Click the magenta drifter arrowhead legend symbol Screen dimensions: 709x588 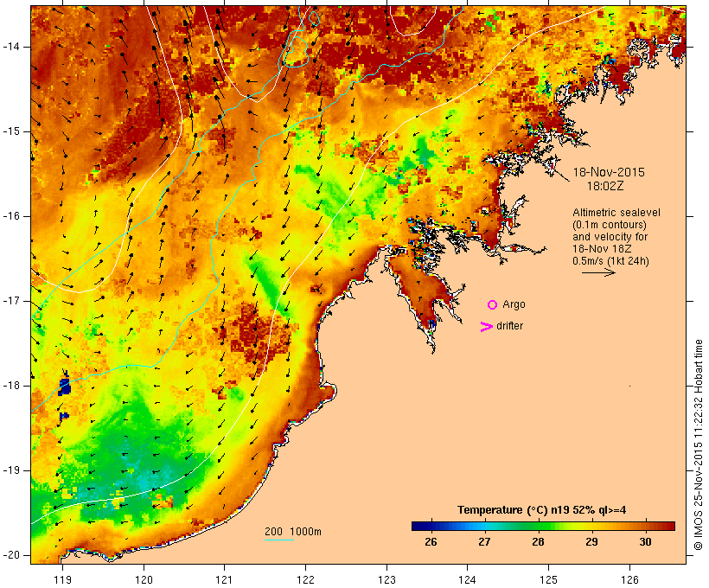click(487, 327)
